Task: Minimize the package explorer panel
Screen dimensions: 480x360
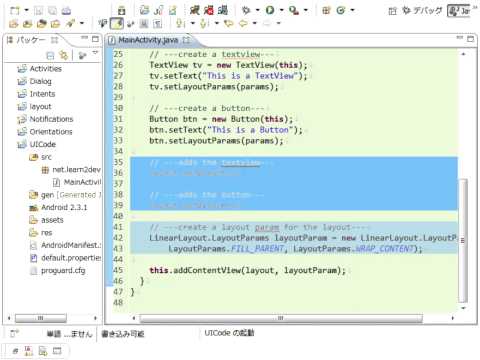Action: click(85, 38)
